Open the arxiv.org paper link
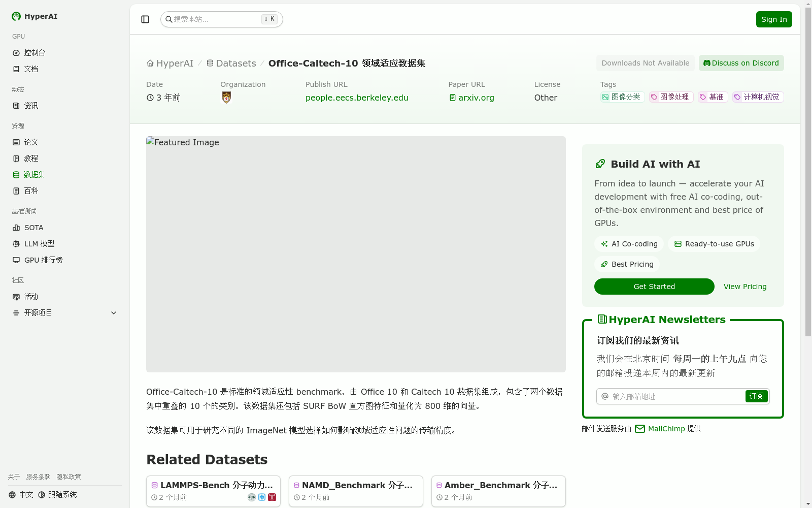Image resolution: width=812 pixels, height=508 pixels. point(471,98)
